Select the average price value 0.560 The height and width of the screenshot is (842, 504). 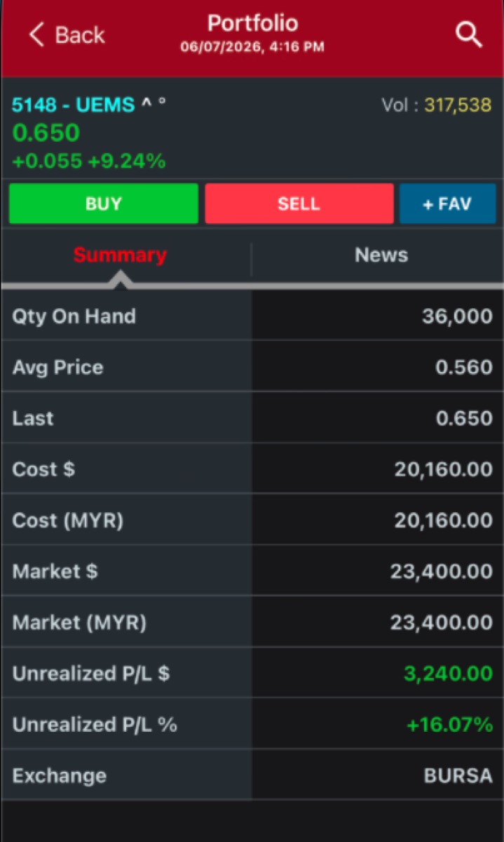pos(464,368)
